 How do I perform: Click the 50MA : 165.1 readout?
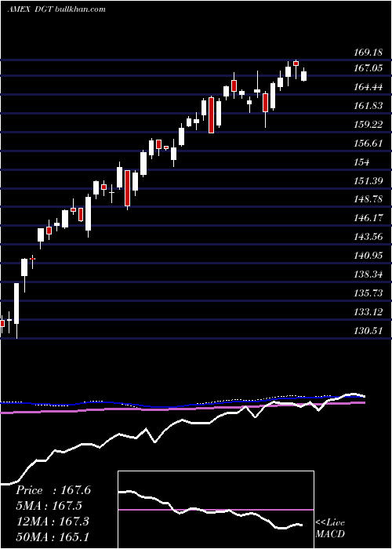(53, 537)
